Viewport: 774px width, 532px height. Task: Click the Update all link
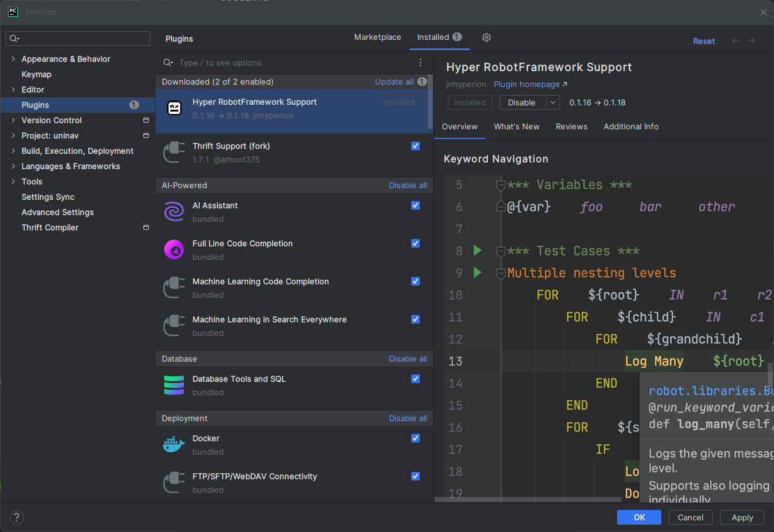(x=394, y=82)
